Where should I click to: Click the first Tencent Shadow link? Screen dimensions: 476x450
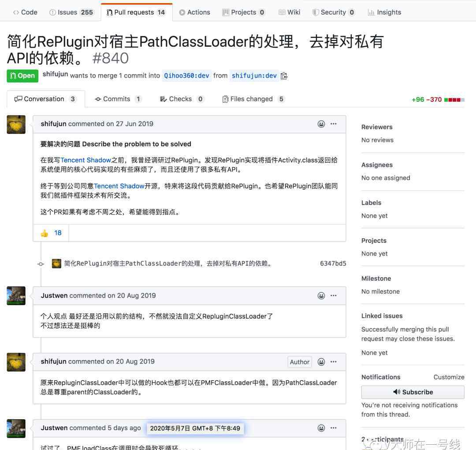click(x=86, y=160)
